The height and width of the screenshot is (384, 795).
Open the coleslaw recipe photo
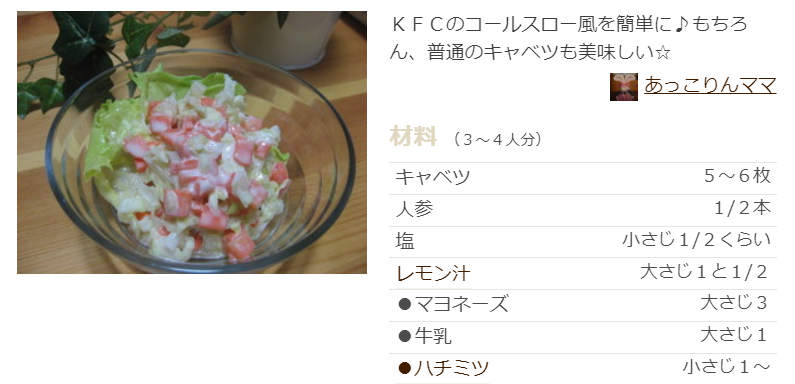coord(192,143)
